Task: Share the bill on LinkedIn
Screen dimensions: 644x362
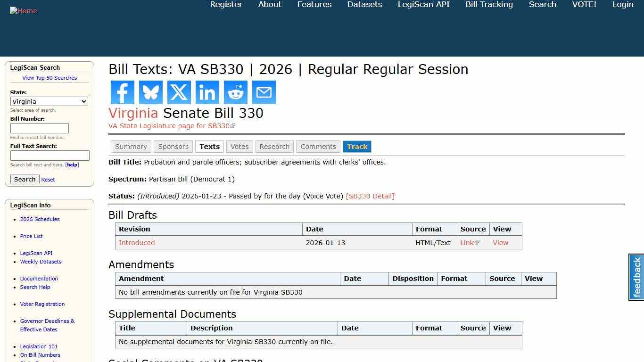Action: click(x=207, y=92)
